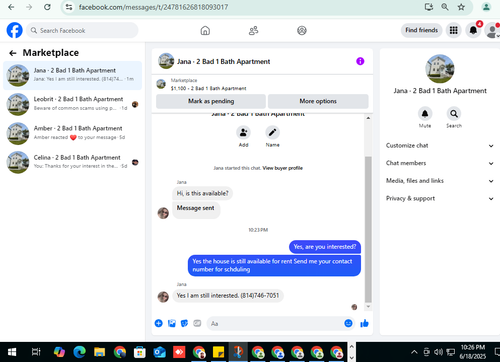The width and height of the screenshot is (500, 362).
Task: Open Task View on the taskbar
Action: click(36, 352)
